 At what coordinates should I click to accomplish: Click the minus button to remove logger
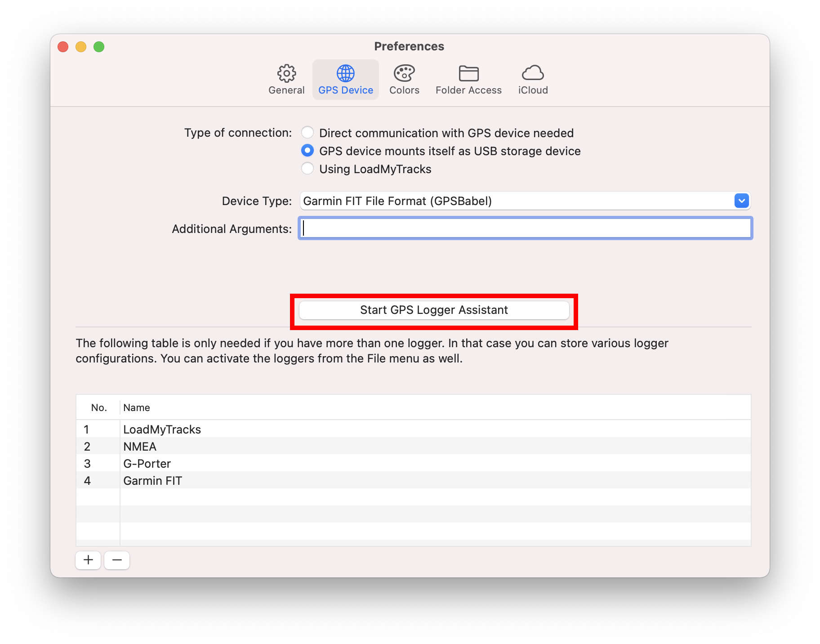tap(117, 560)
